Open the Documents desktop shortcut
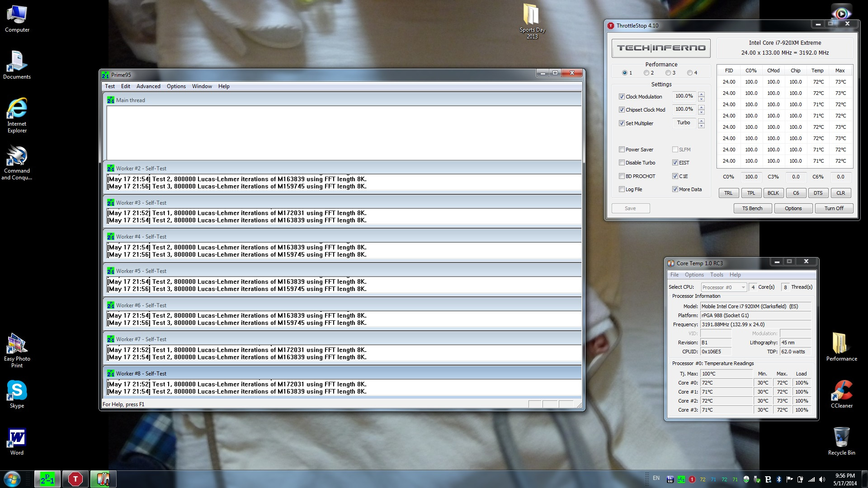Screen dimensions: 868x488 coord(17,65)
